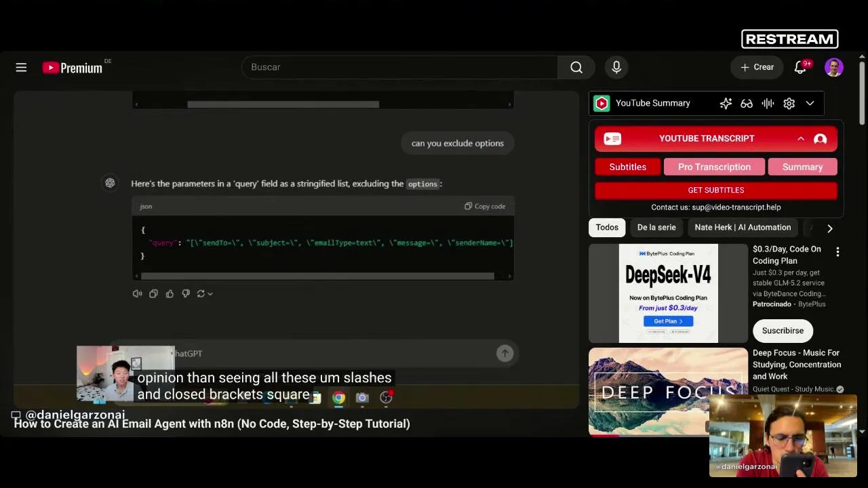
Task: Open the regenerate model dropdown arrow
Action: [210, 293]
